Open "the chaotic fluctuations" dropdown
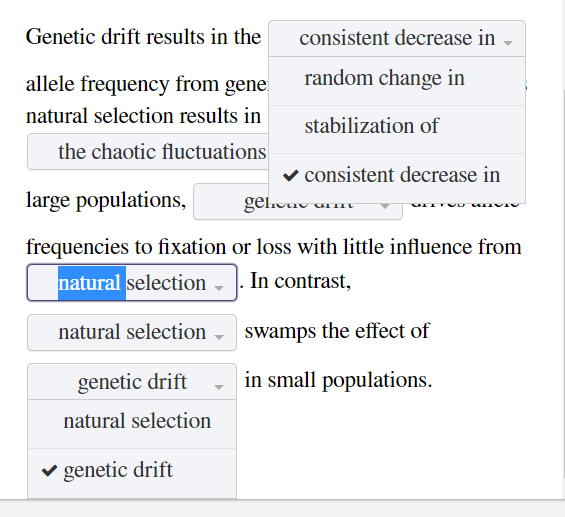The width and height of the screenshot is (565, 517). coord(148,152)
